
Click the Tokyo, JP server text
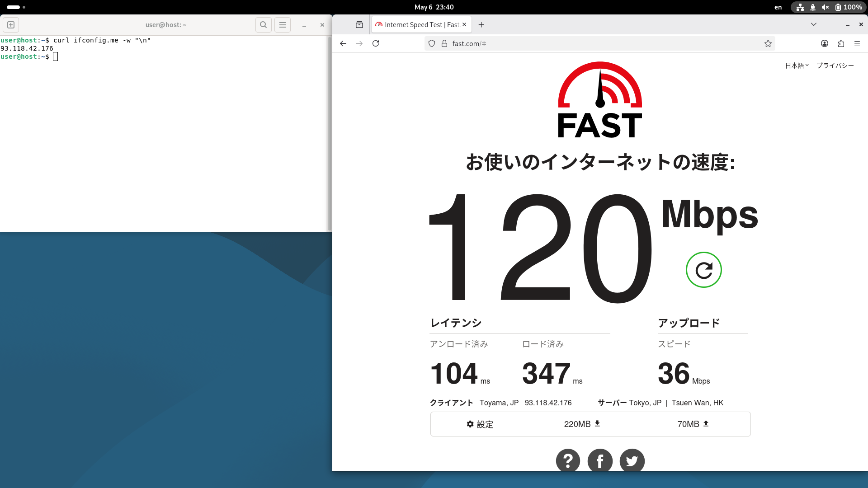645,403
